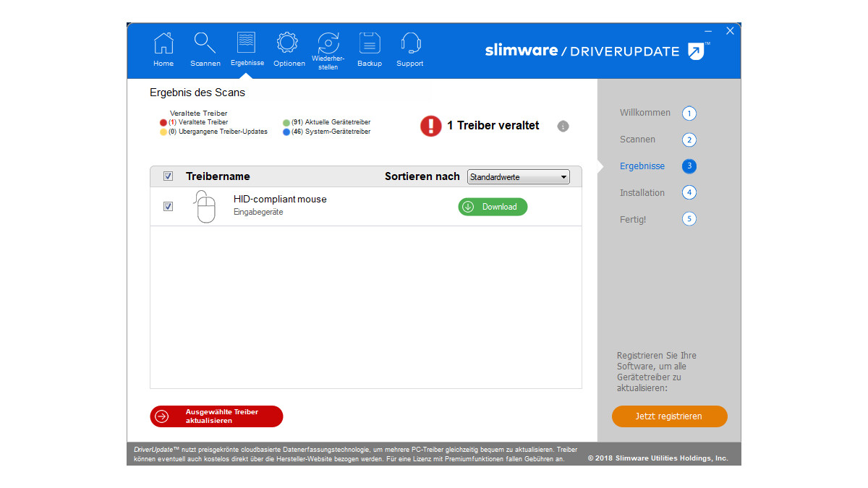Select Ergebnisse step 3
The image size is (868, 488).
(x=658, y=166)
